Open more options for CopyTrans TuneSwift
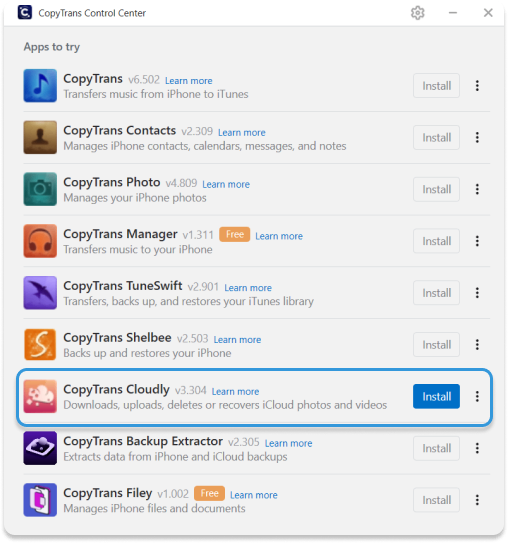This screenshot has height=543, width=508. pyautogui.click(x=477, y=293)
